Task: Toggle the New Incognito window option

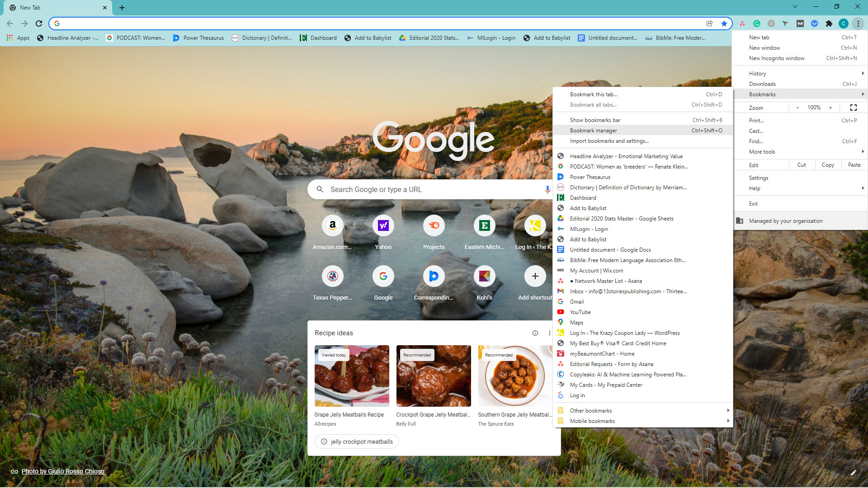Action: click(777, 58)
